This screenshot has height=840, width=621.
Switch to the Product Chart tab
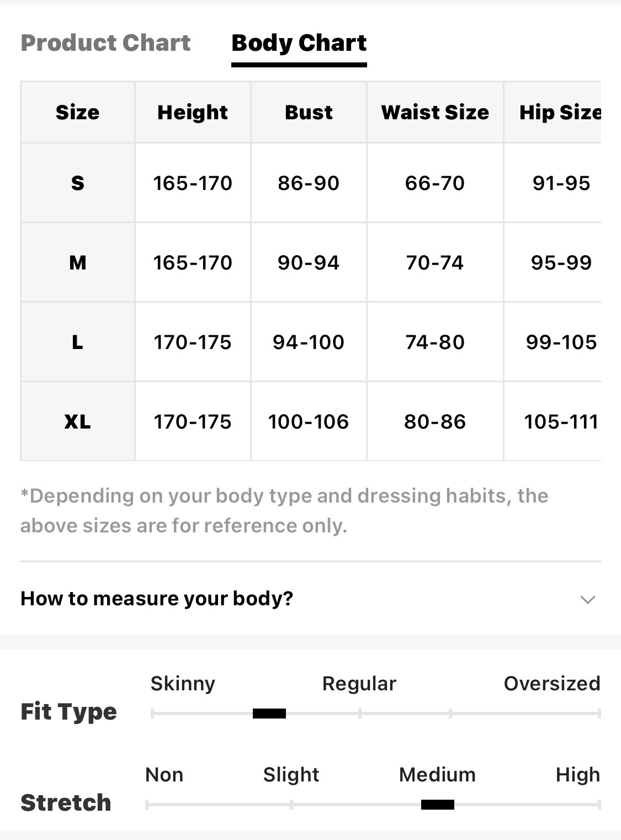[105, 43]
